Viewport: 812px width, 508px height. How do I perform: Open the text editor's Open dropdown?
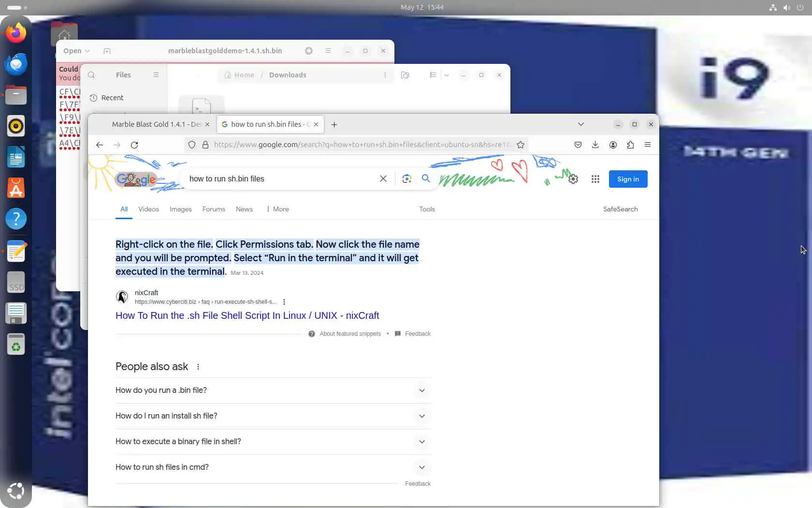click(77, 51)
